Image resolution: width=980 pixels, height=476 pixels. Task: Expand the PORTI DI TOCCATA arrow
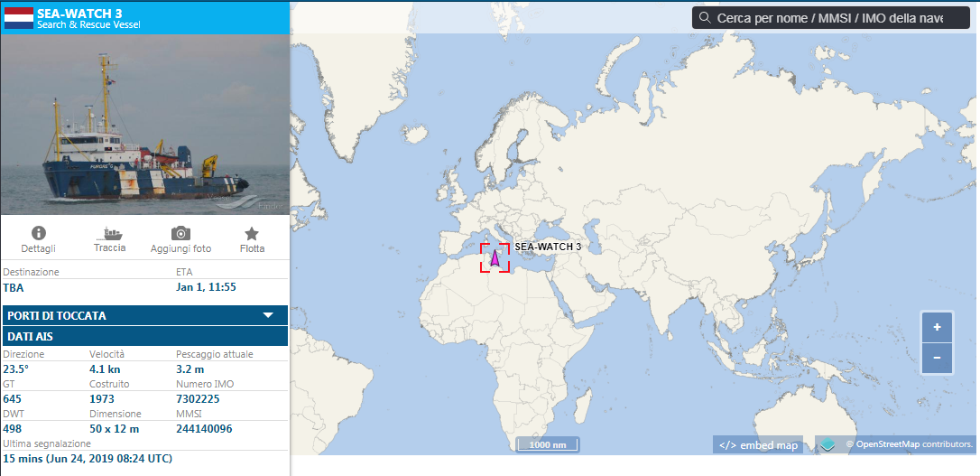(x=268, y=315)
